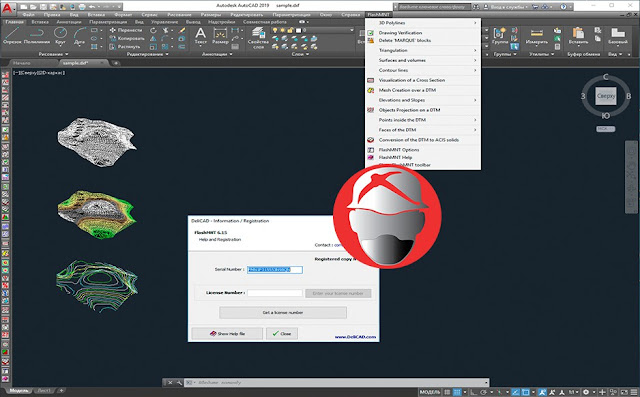Select the Текст (Text) annotation tool
The width and height of the screenshot is (640, 397).
coord(200,35)
